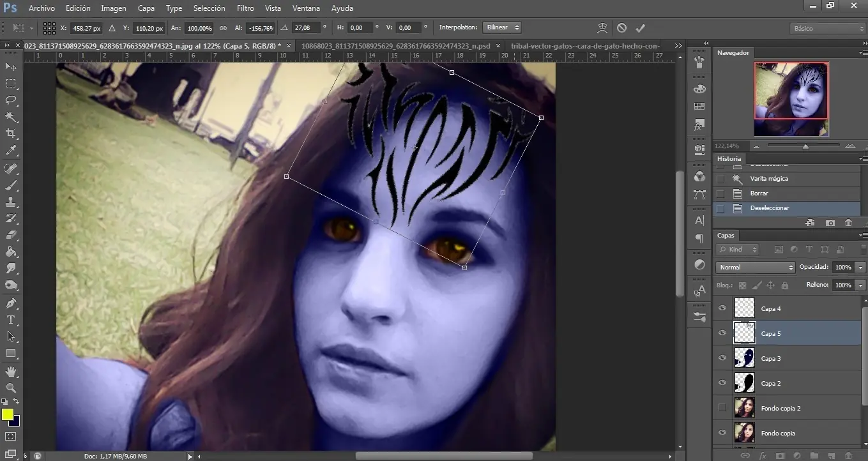Select the Smudge tool
868x461 pixels.
pyautogui.click(x=11, y=268)
